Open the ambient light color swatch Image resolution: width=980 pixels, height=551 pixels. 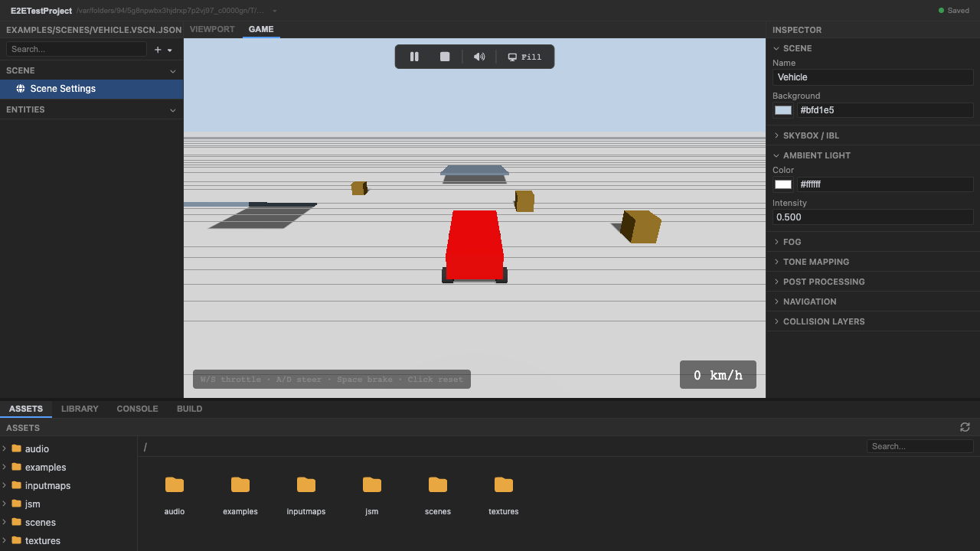click(783, 184)
